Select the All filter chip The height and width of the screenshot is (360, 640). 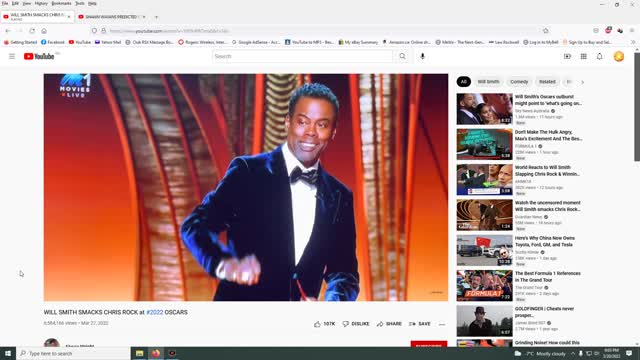pos(464,82)
